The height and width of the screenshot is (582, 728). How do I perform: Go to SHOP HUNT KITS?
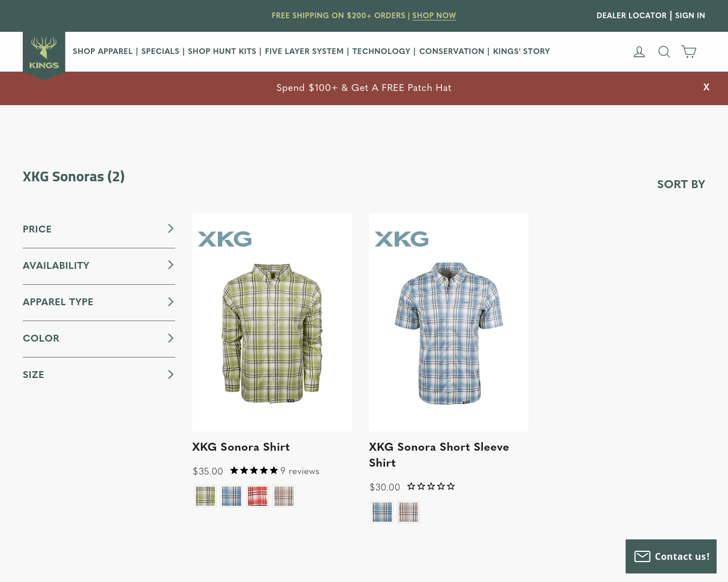pyautogui.click(x=222, y=51)
